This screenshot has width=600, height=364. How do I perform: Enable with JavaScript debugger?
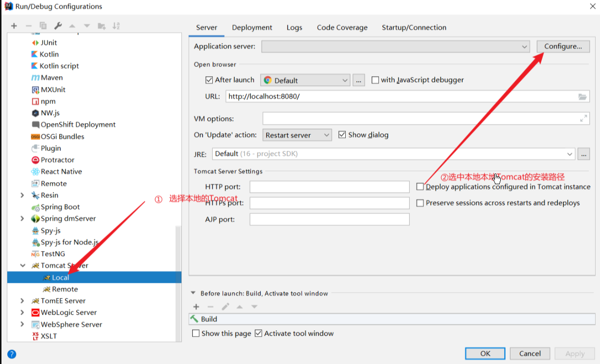[x=376, y=80]
